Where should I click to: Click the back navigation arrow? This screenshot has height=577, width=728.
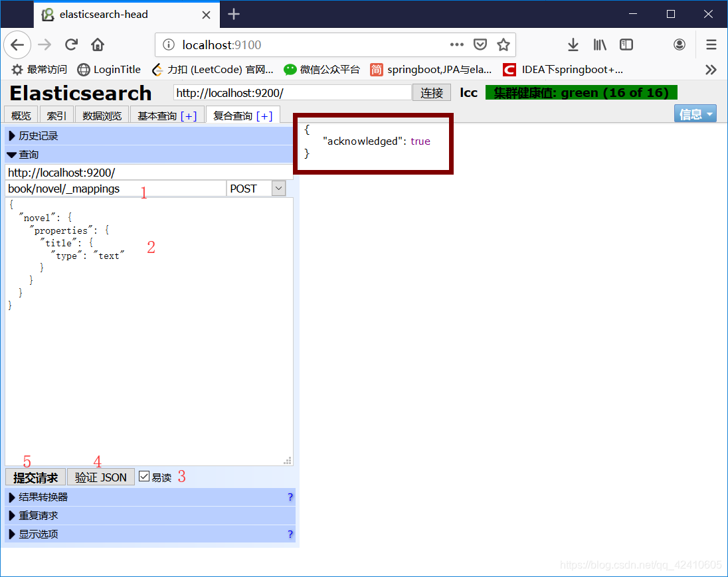tap(17, 44)
